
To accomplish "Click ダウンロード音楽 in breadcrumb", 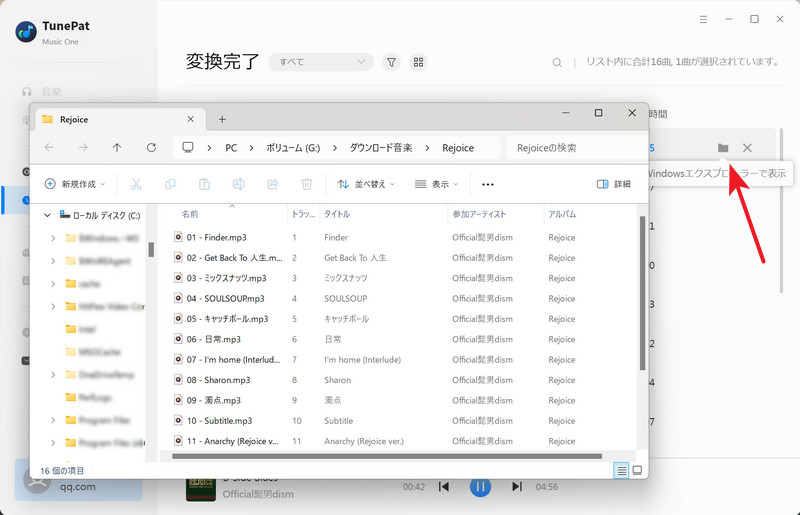I will tap(381, 148).
